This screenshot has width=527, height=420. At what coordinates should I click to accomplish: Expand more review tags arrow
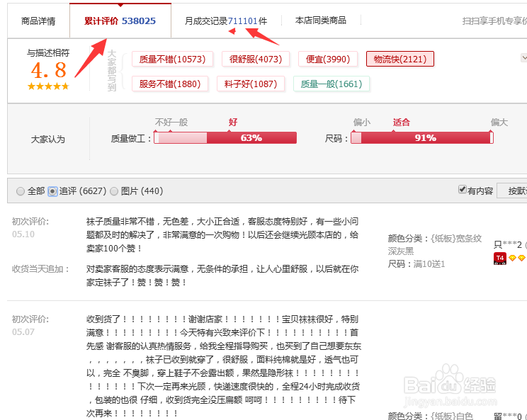tap(523, 57)
